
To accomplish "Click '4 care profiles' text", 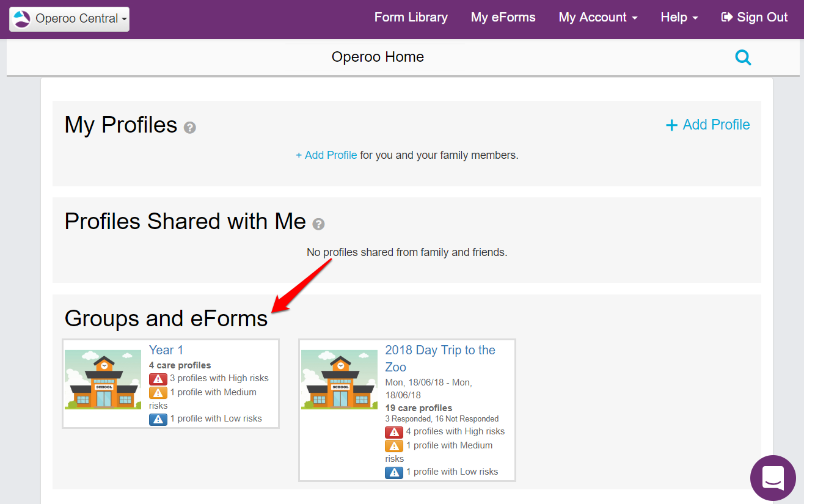I will tap(180, 365).
